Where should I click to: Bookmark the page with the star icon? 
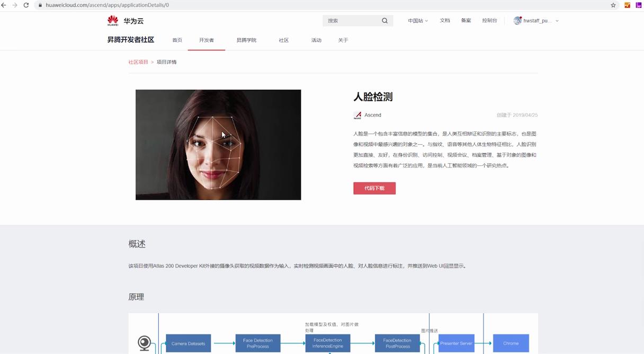612,5
